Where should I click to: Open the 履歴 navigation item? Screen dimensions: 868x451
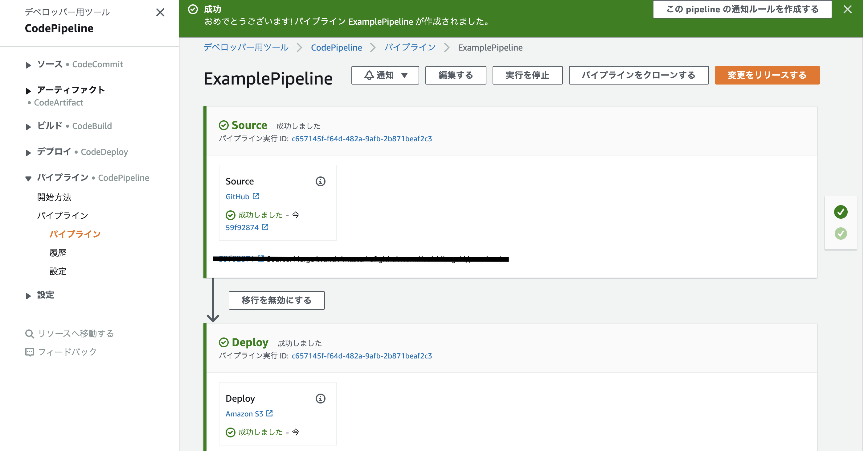point(58,253)
